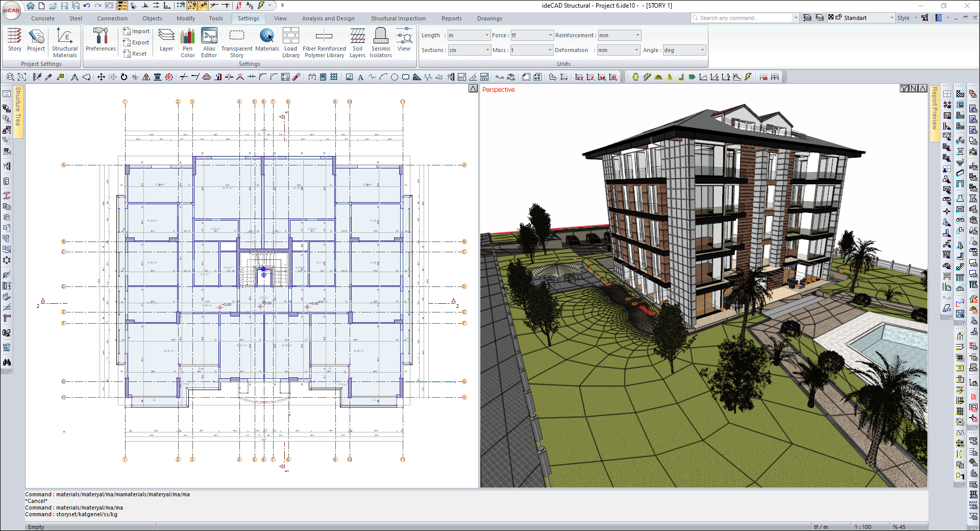Click the Import settings button
The image size is (980, 531).
pyautogui.click(x=136, y=31)
